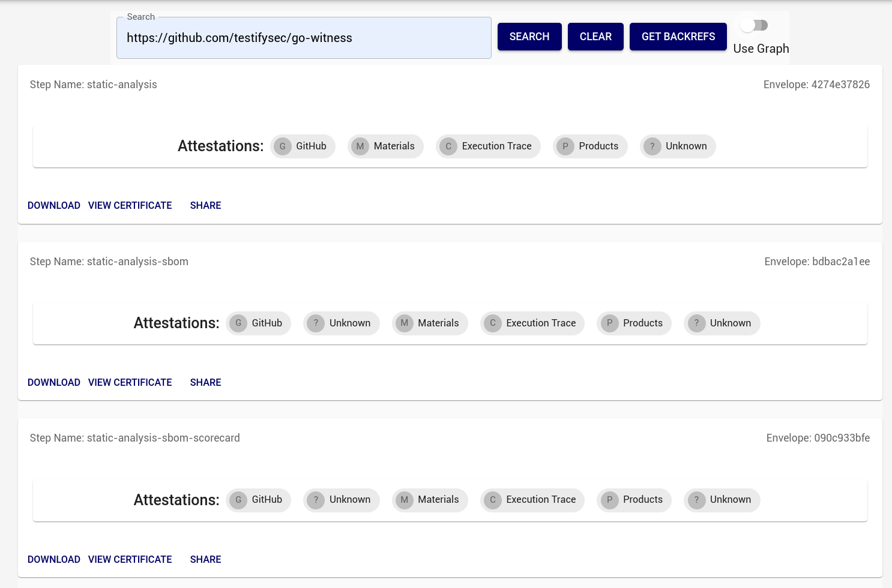Open Execution Trace chip in static-analysis card
This screenshot has width=892, height=588.
[488, 146]
